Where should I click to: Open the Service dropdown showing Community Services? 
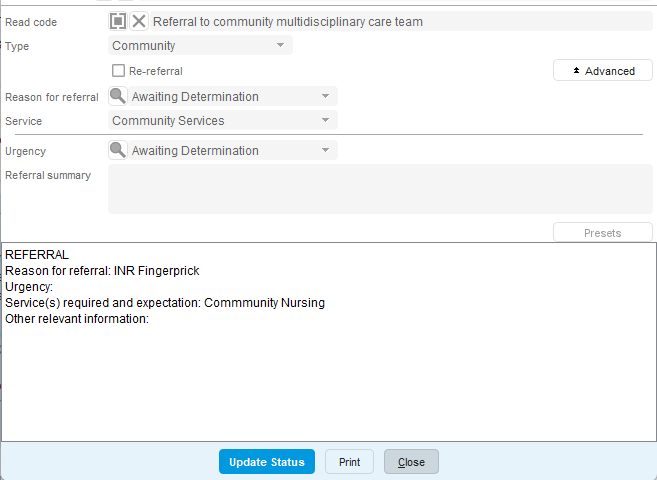click(x=222, y=120)
